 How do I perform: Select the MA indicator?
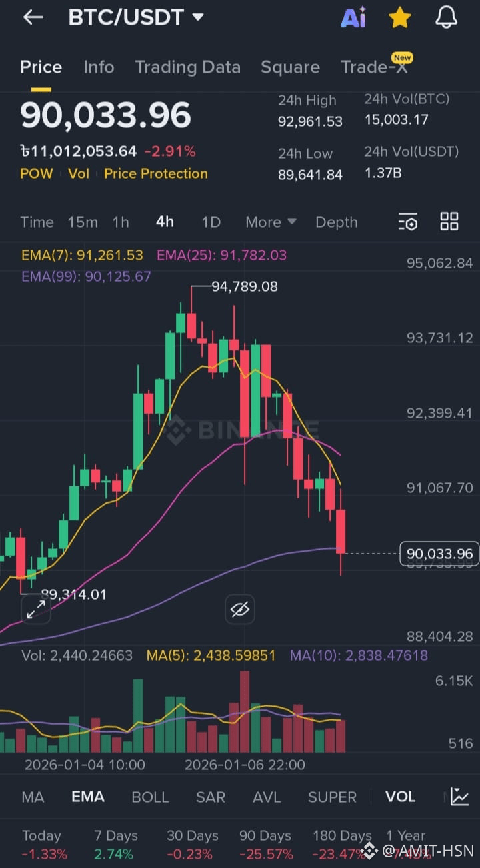tap(33, 797)
